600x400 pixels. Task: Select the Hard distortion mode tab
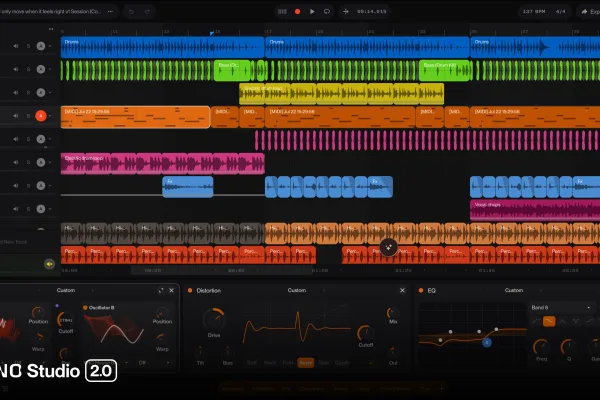pyautogui.click(x=270, y=362)
